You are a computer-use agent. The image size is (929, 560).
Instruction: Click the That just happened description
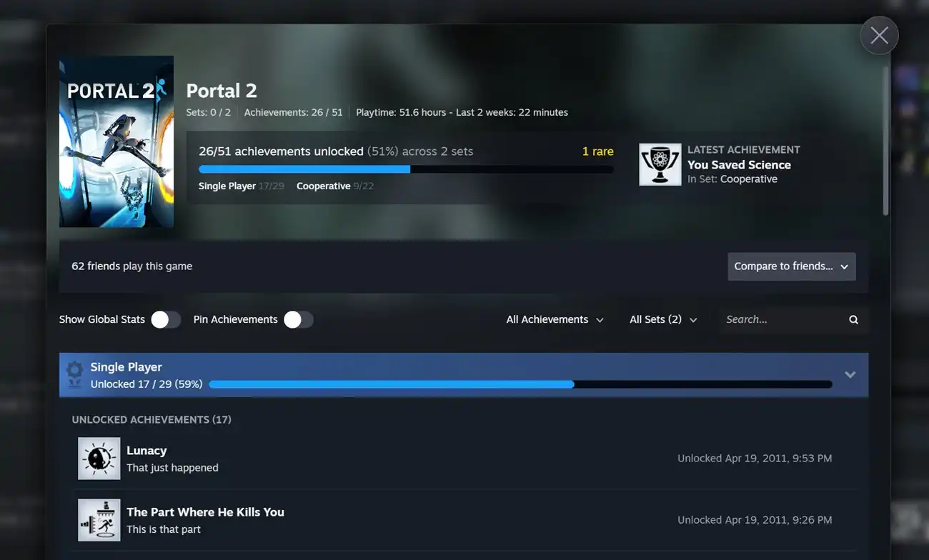coord(172,468)
